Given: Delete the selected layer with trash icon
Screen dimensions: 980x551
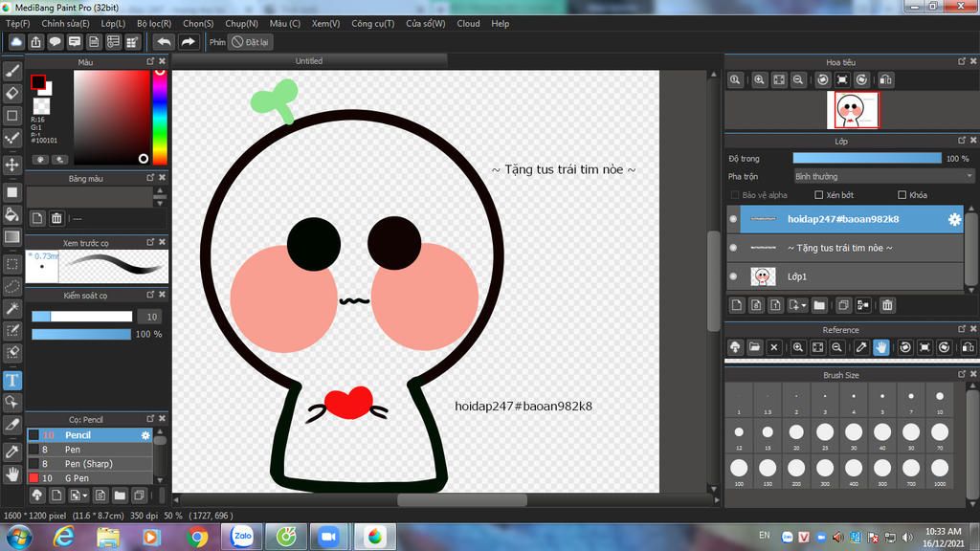Looking at the screenshot, I should coord(887,305).
